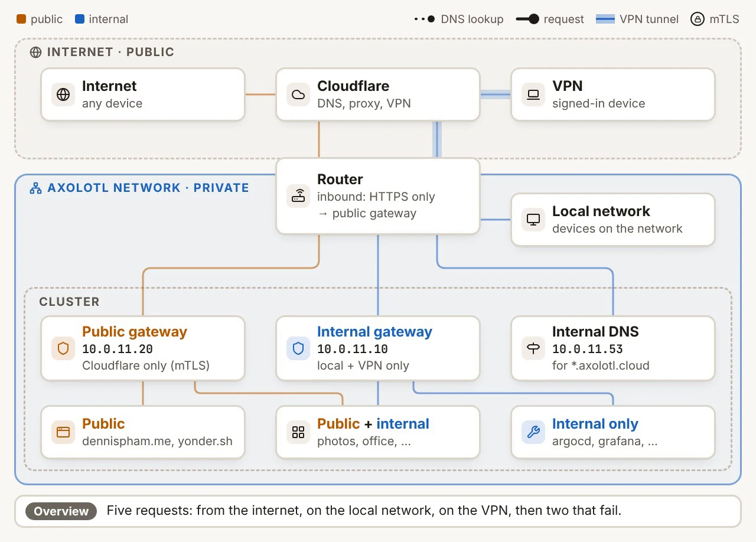Open the Internal DNS card title
The image size is (756, 542).
[595, 332]
